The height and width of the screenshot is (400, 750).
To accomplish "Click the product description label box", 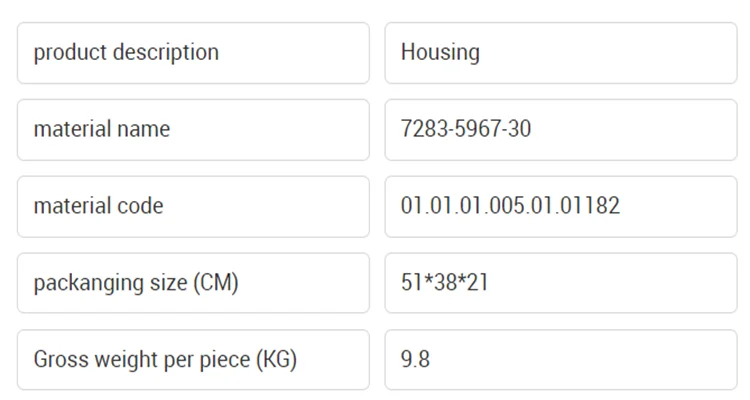I will pyautogui.click(x=193, y=53).
